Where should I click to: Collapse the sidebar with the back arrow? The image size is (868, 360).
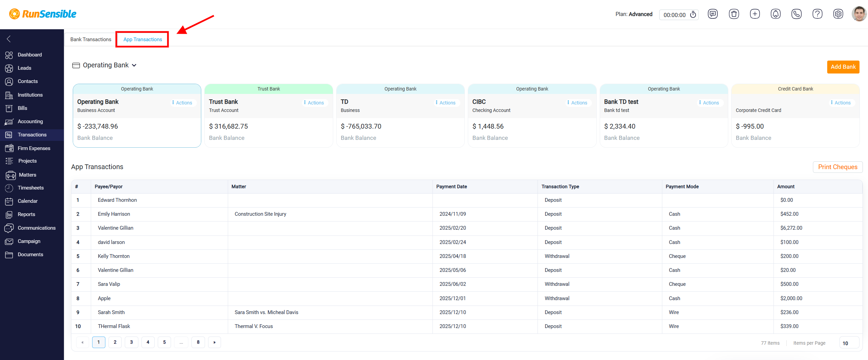(x=9, y=39)
